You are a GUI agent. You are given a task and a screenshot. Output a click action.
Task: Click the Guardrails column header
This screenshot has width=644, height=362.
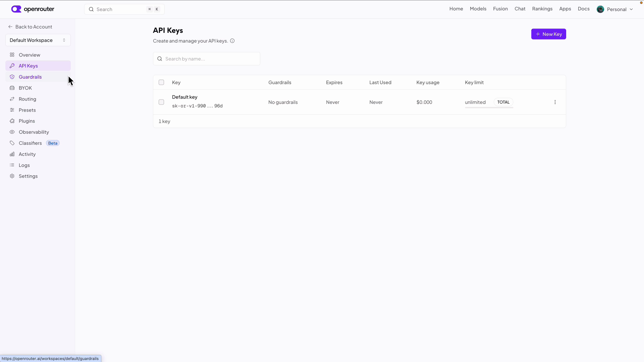(280, 82)
